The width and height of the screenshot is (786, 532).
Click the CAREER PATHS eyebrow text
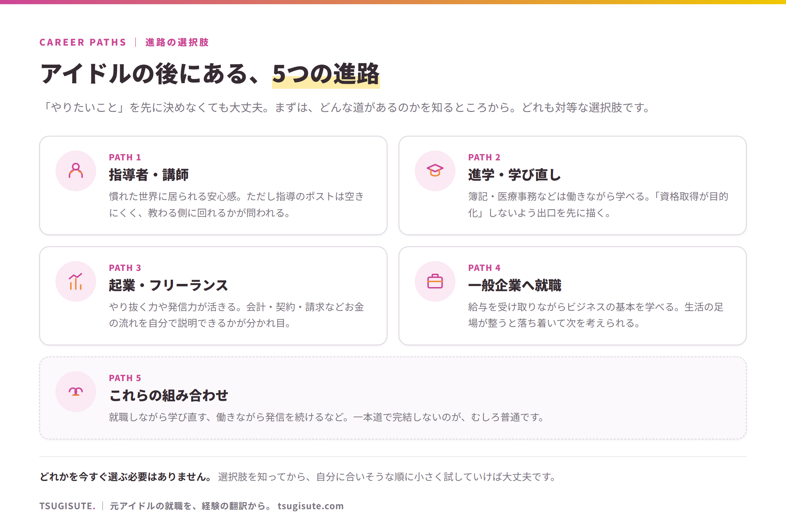tap(83, 42)
